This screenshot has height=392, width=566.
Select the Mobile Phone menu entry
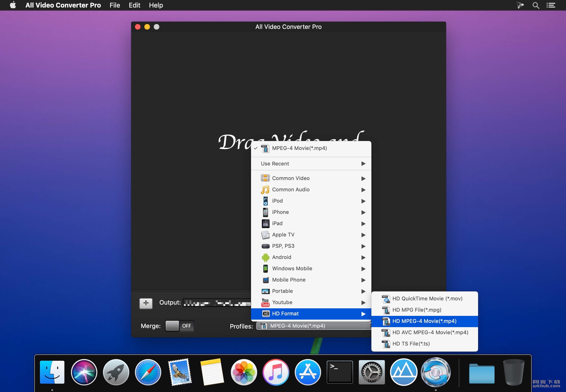point(311,280)
